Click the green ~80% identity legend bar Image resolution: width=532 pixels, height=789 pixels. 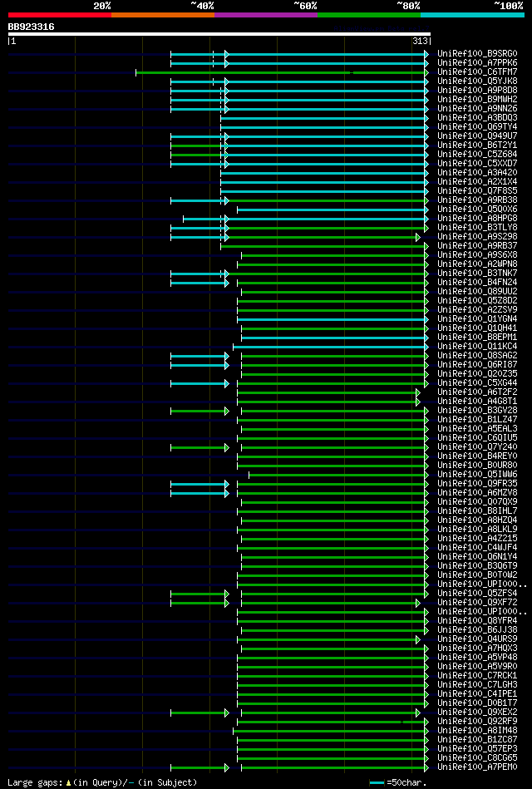[x=369, y=15]
